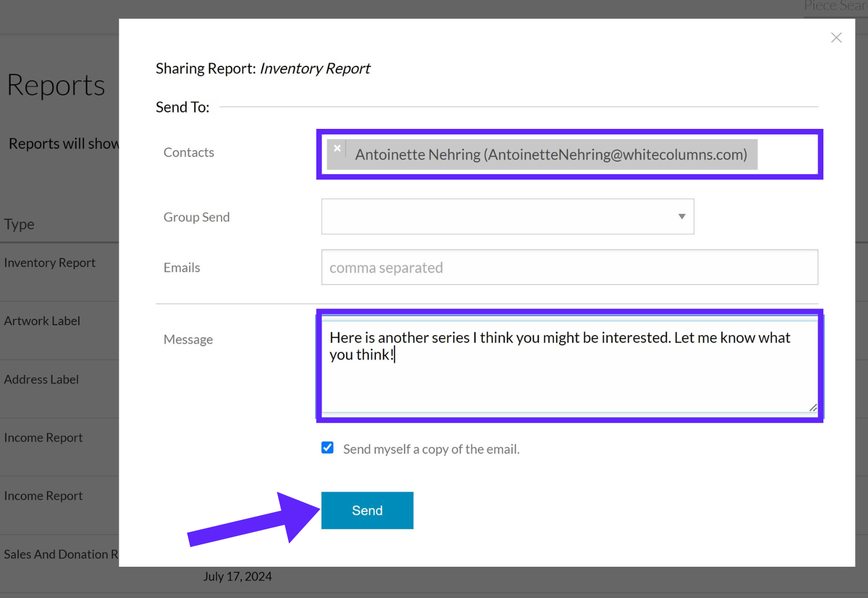Click the Send myself a copy label
Viewport: 868px width, 598px height.
click(431, 449)
